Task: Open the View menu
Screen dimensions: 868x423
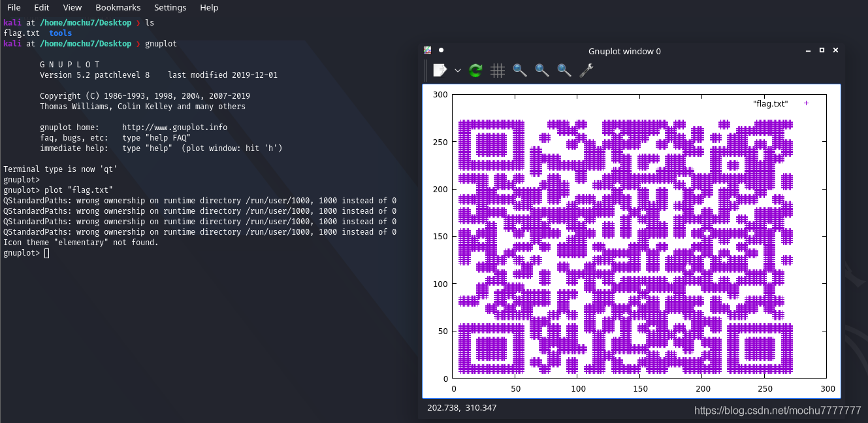Action: pyautogui.click(x=72, y=8)
